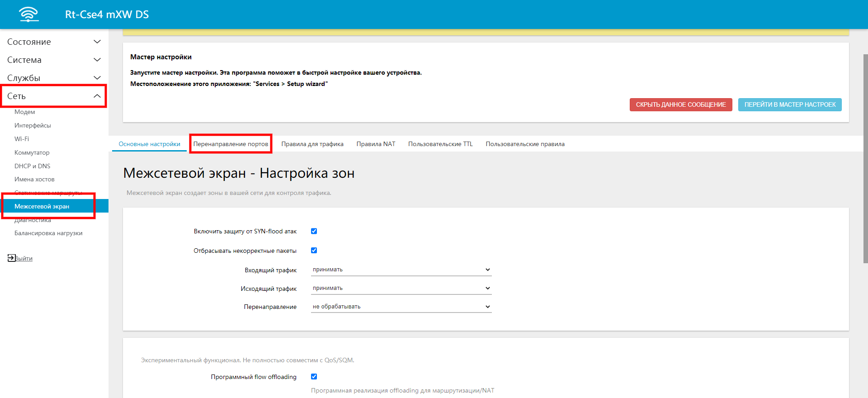Open the Имена хостов page

point(34,179)
